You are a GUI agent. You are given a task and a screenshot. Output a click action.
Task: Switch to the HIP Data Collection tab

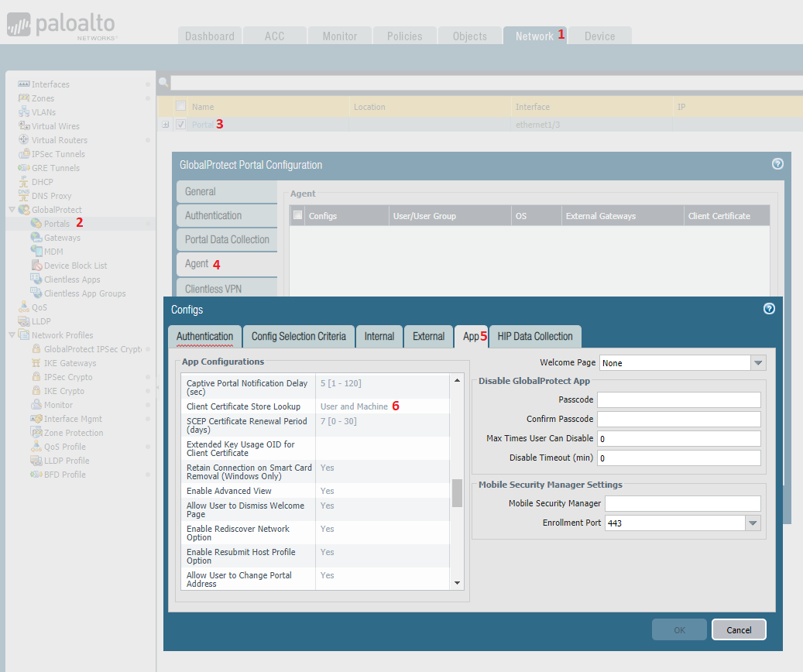pos(535,336)
